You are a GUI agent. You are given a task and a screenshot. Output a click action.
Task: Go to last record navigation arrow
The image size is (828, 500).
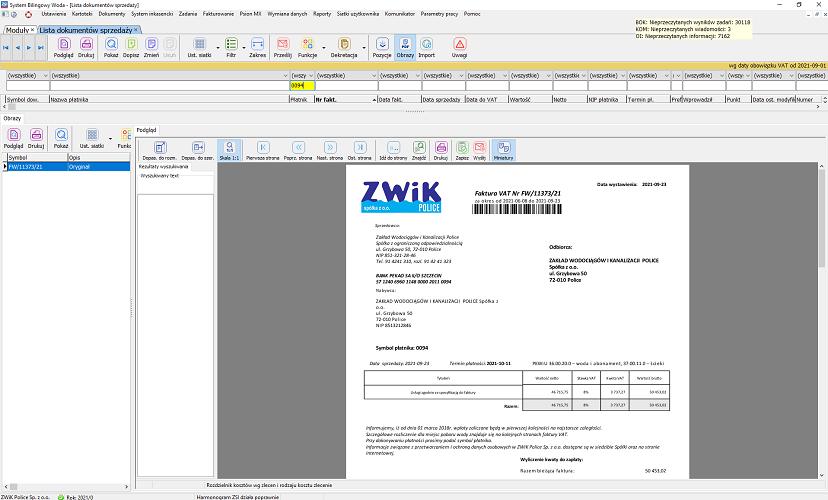point(41,48)
